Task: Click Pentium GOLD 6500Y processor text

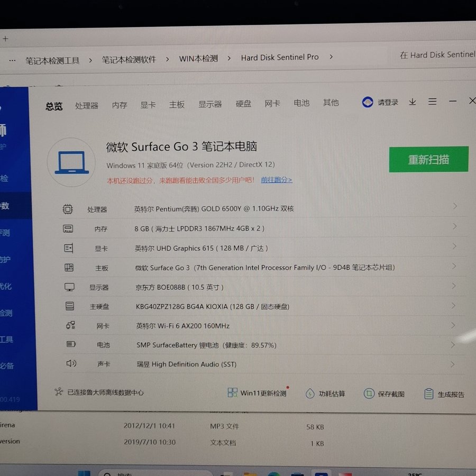Action: [214, 209]
